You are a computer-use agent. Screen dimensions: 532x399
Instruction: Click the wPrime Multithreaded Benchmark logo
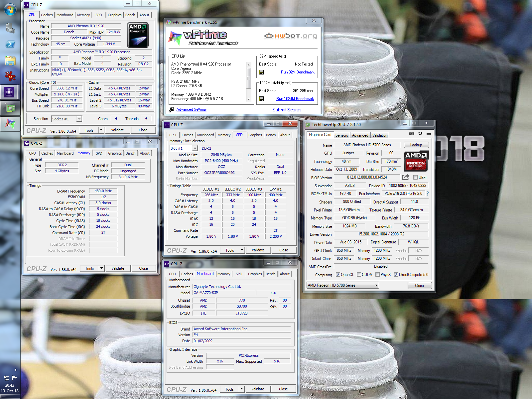[203, 37]
